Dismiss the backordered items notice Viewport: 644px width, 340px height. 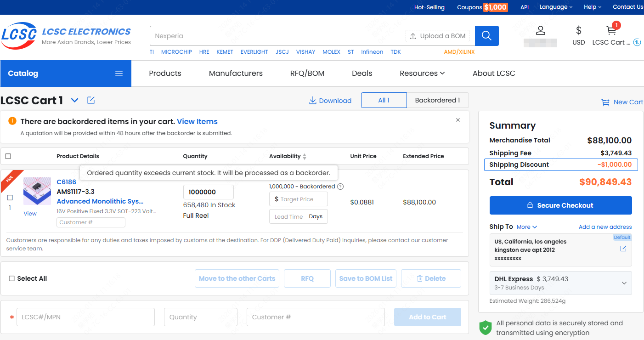point(458,120)
